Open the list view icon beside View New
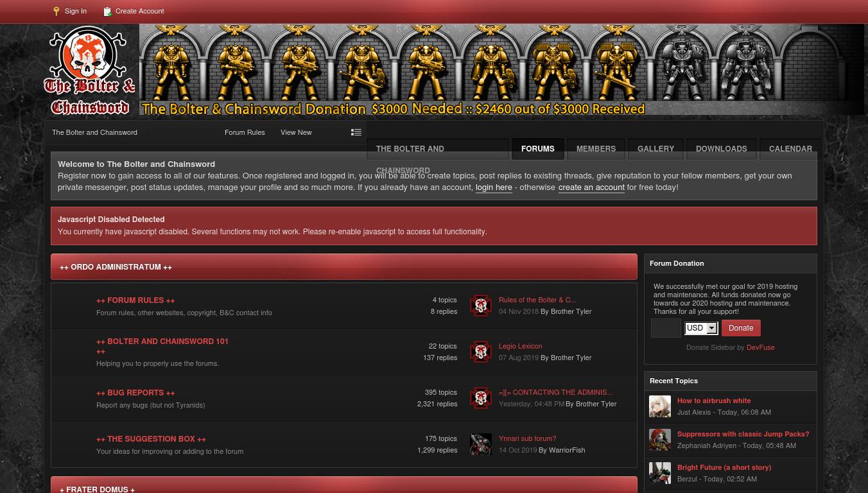 pos(356,132)
